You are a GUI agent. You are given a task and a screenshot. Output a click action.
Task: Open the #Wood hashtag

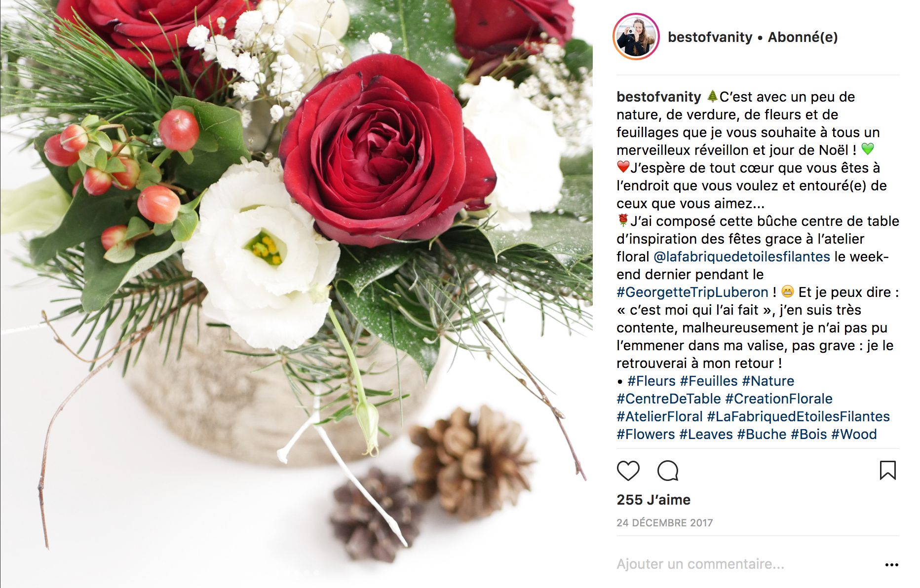pyautogui.click(x=854, y=434)
